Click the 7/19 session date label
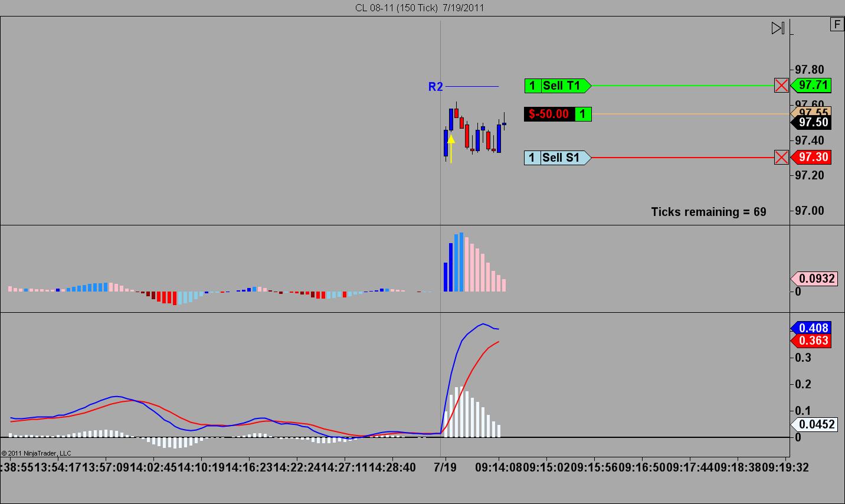 pyautogui.click(x=445, y=467)
